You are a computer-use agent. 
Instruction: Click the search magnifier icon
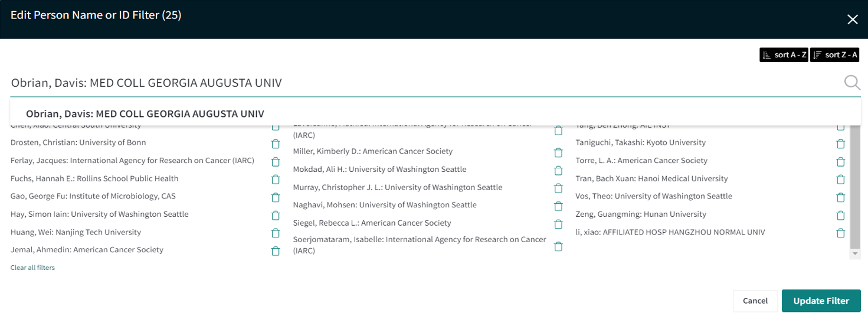tap(852, 83)
